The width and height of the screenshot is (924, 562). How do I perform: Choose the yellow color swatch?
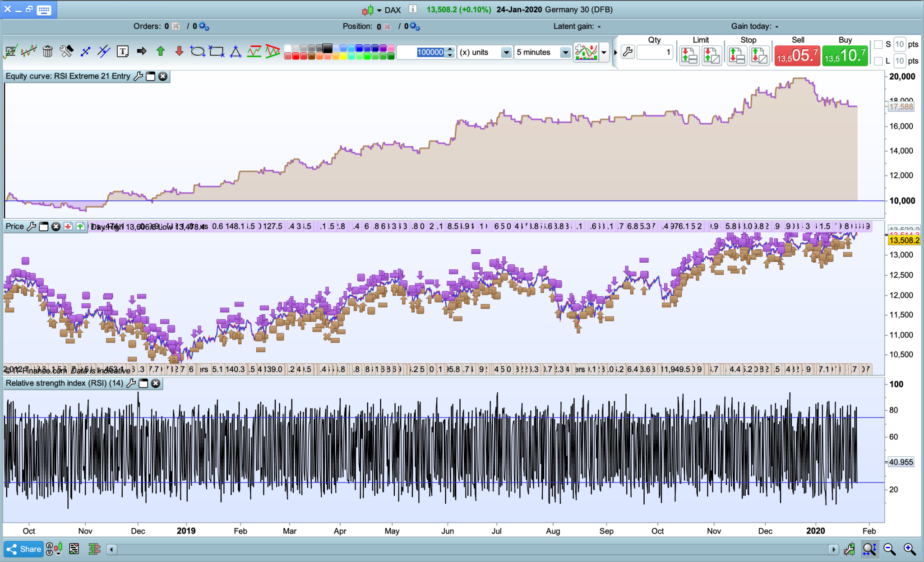click(x=344, y=56)
